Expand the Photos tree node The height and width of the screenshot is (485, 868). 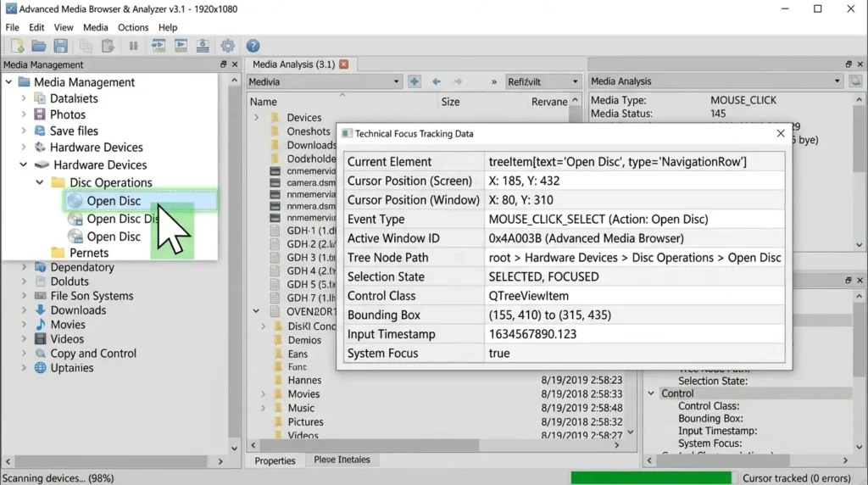pyautogui.click(x=24, y=114)
